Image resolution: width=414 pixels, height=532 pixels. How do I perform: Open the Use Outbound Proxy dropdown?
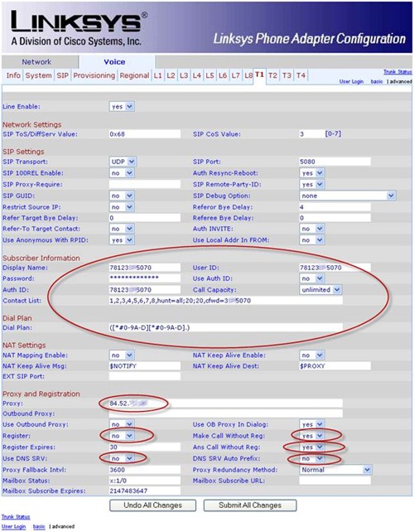click(x=122, y=424)
